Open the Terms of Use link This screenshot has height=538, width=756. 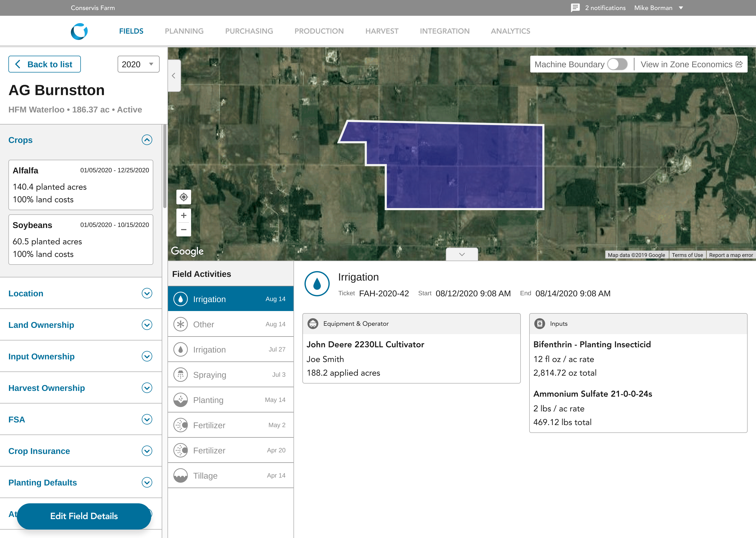(x=687, y=255)
